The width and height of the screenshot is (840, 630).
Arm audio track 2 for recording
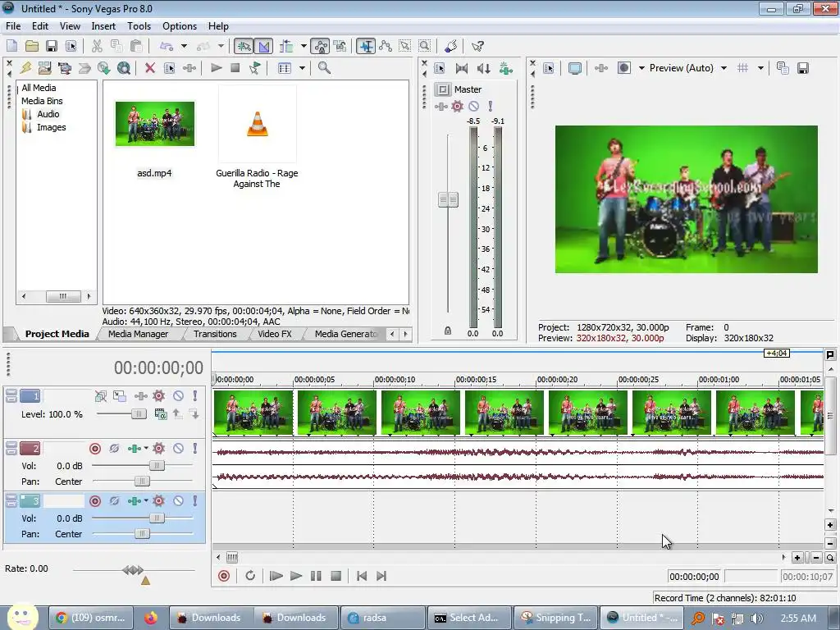pos(95,449)
